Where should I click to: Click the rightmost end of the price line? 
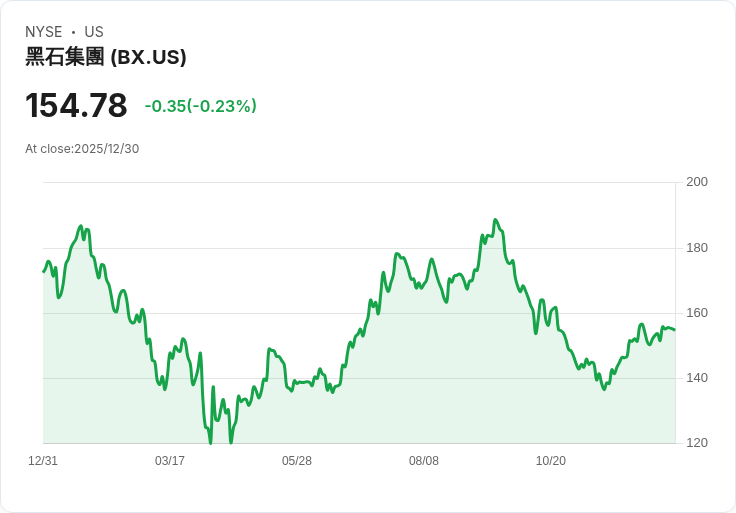(674, 329)
